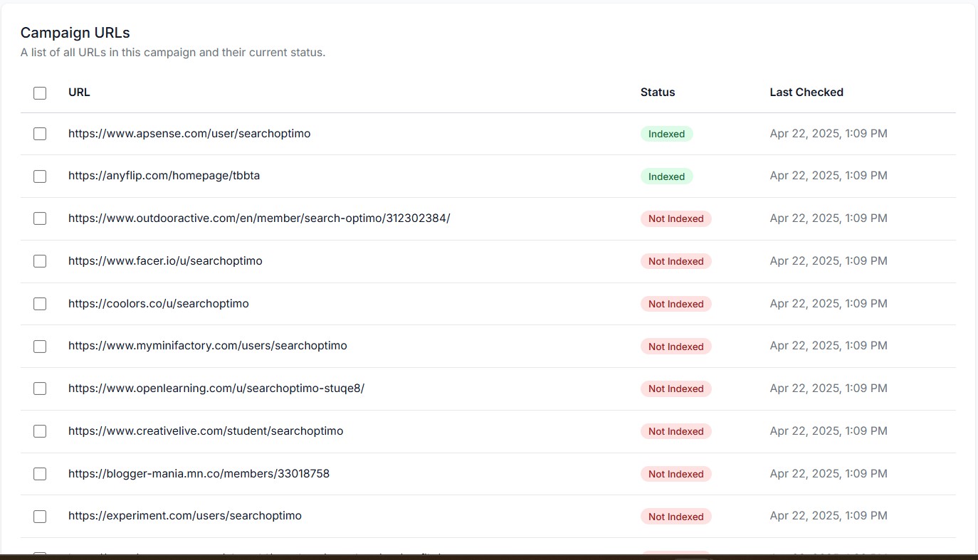Check the experiment.com users row
The image size is (978, 560).
tap(39, 517)
